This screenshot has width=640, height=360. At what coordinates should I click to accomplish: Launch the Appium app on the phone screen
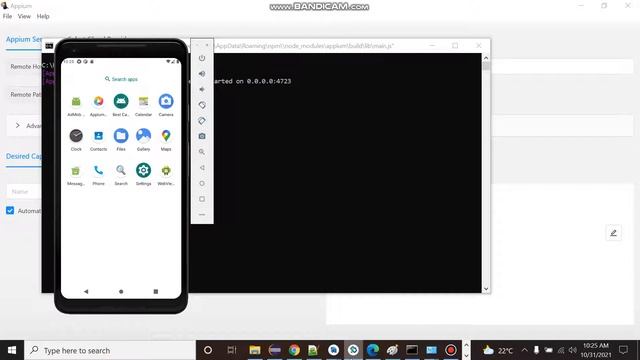click(98, 102)
